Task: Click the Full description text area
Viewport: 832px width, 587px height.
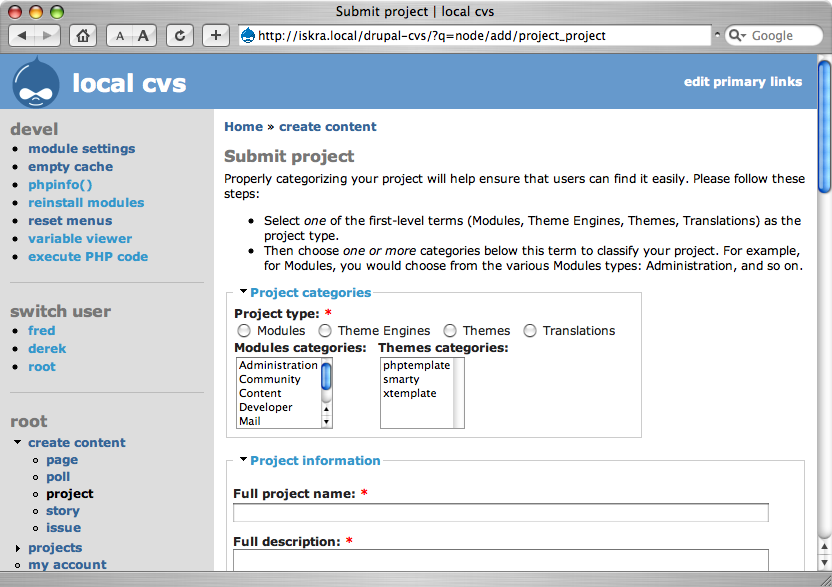Action: 501,560
